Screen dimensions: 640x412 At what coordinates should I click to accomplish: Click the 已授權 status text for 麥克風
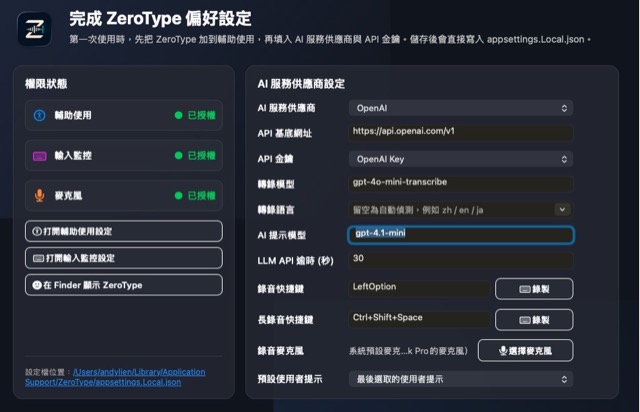(201, 196)
